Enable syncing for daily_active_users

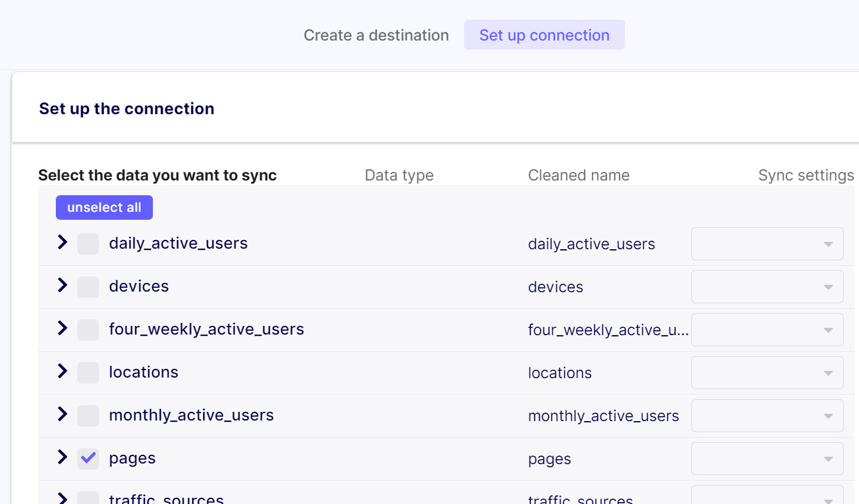pyautogui.click(x=88, y=244)
